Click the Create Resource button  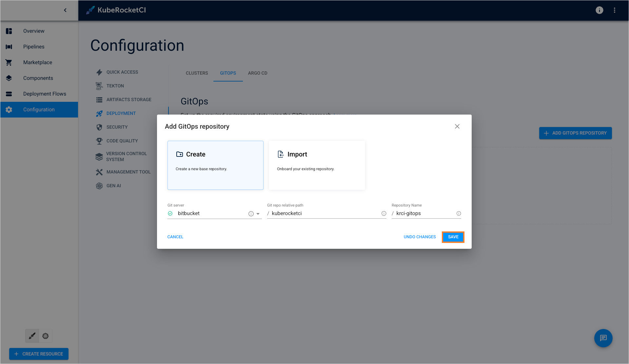click(x=39, y=354)
